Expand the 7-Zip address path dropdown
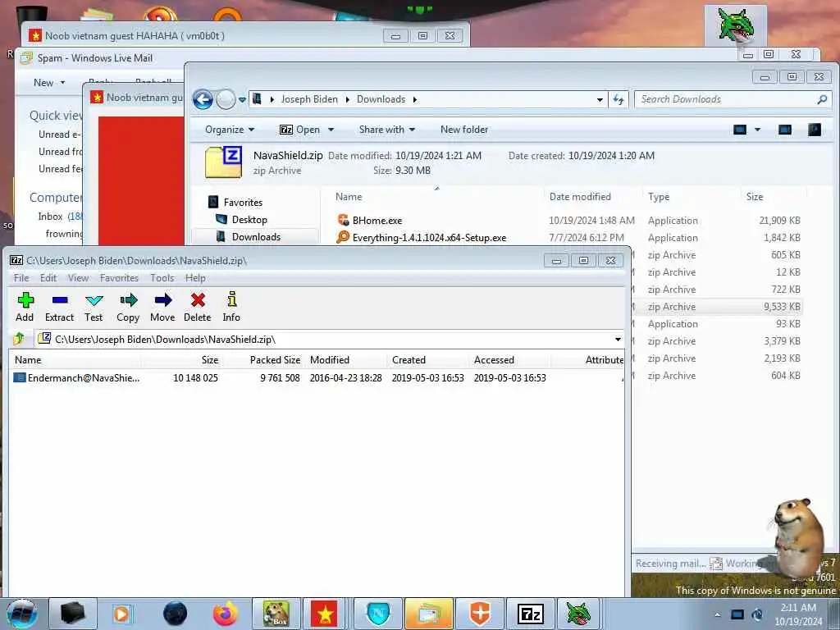The height and width of the screenshot is (630, 840). pyautogui.click(x=618, y=340)
